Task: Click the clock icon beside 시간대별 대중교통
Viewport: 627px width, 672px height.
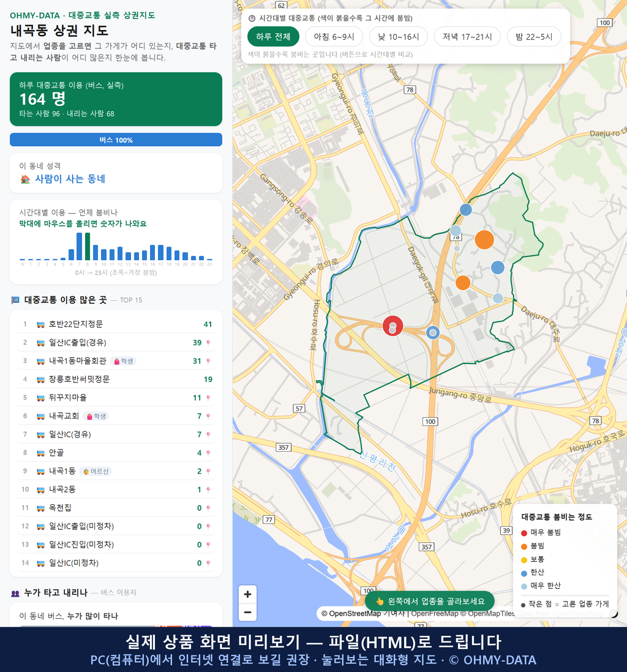Action: pos(252,18)
